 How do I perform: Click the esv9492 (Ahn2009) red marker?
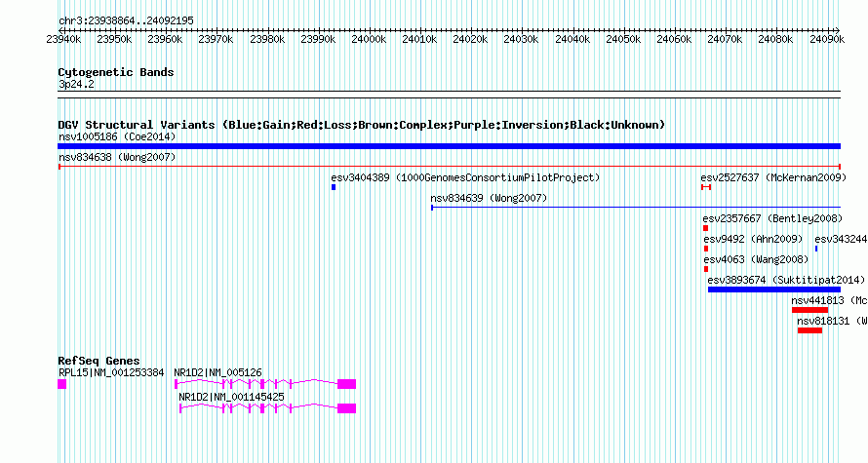[705, 249]
